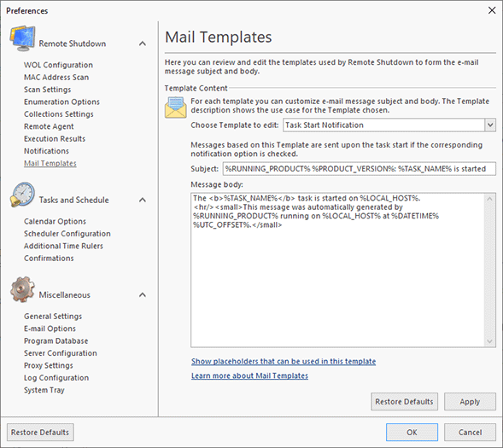
Task: Open Execution Results page
Action: tap(55, 139)
